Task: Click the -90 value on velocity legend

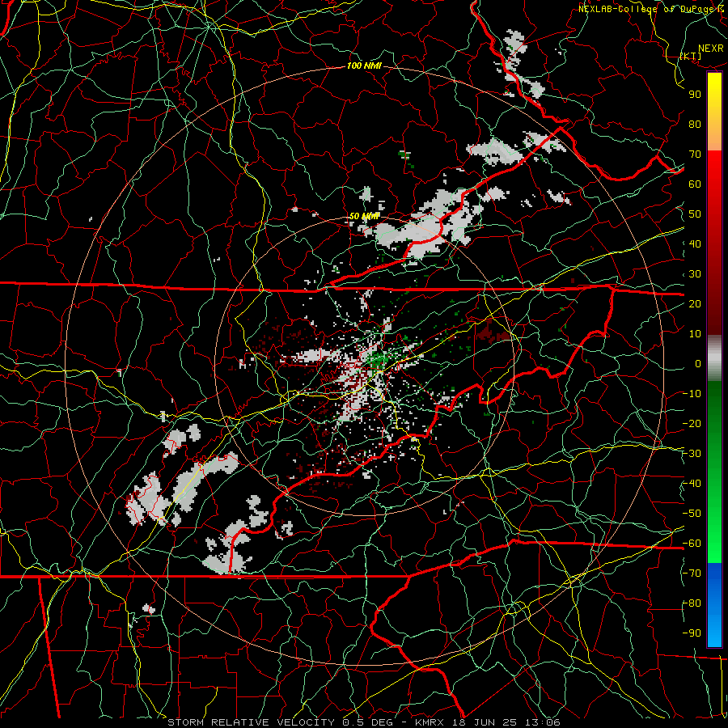Action: click(x=692, y=633)
